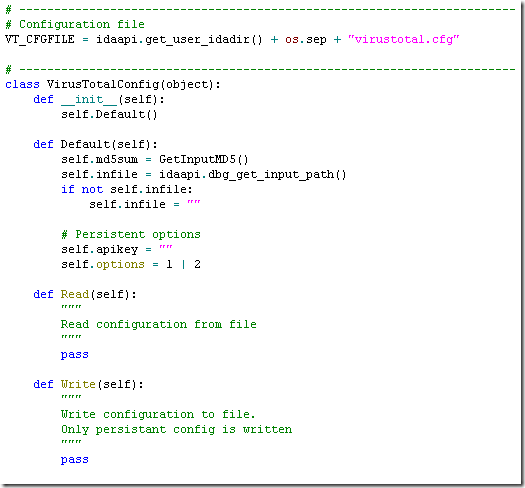Click the self.md5sum attribute

pyautogui.click(x=99, y=159)
